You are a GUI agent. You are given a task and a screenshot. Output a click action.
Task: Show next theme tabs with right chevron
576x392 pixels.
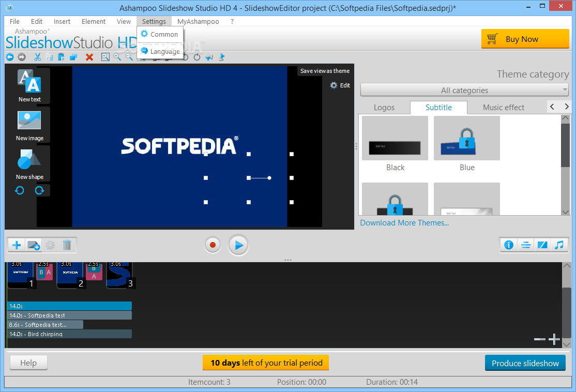pyautogui.click(x=567, y=107)
